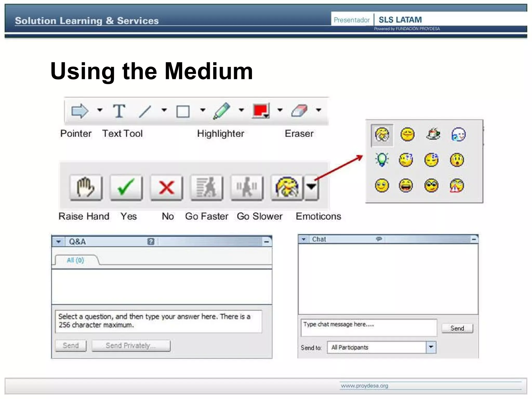Choose the light bulb emoticon
The width and height of the screenshot is (532, 399).
pyautogui.click(x=382, y=159)
